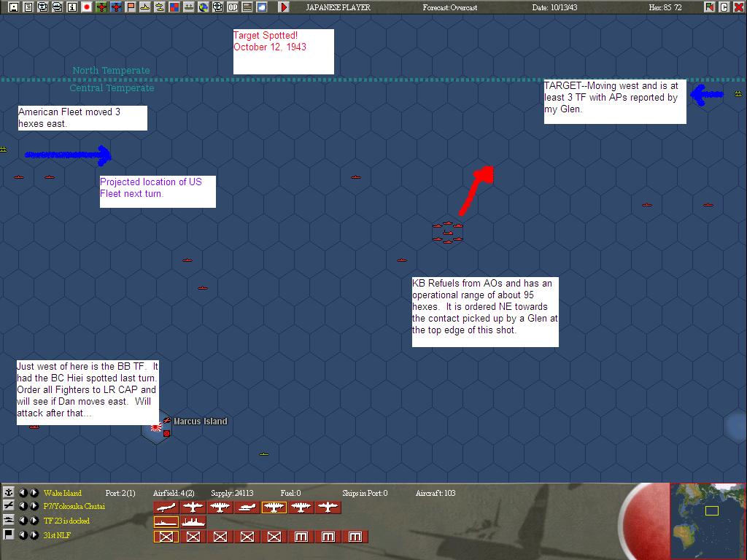
Task: Click the Japanese flag toolbar icon
Action: 87,7
